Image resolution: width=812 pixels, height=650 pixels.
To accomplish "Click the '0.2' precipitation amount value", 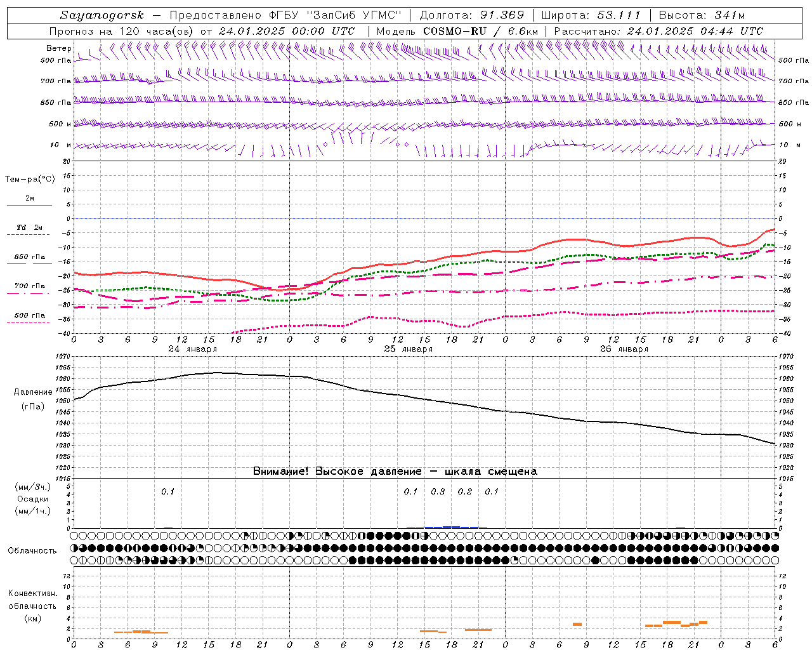I will tap(465, 491).
